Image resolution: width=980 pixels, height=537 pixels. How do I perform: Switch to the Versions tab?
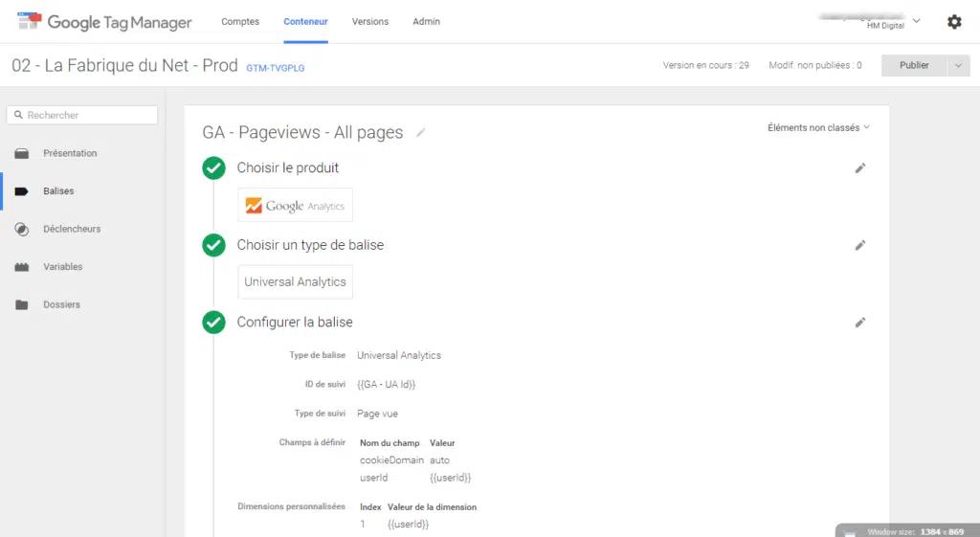pos(370,22)
